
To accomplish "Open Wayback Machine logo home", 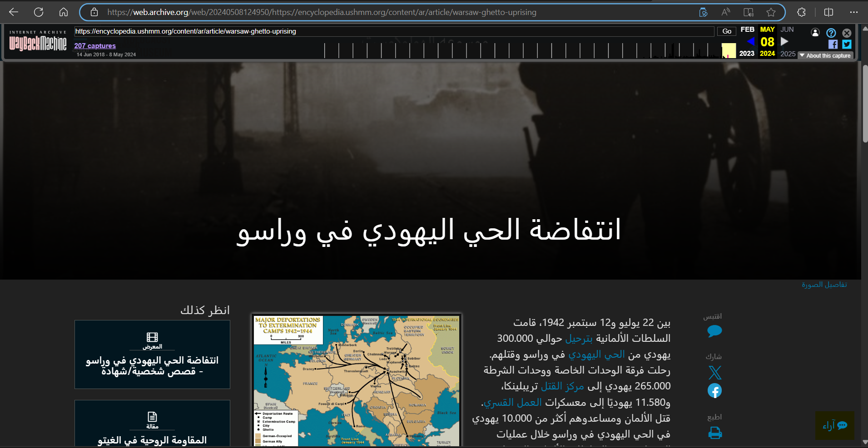I will tap(38, 41).
